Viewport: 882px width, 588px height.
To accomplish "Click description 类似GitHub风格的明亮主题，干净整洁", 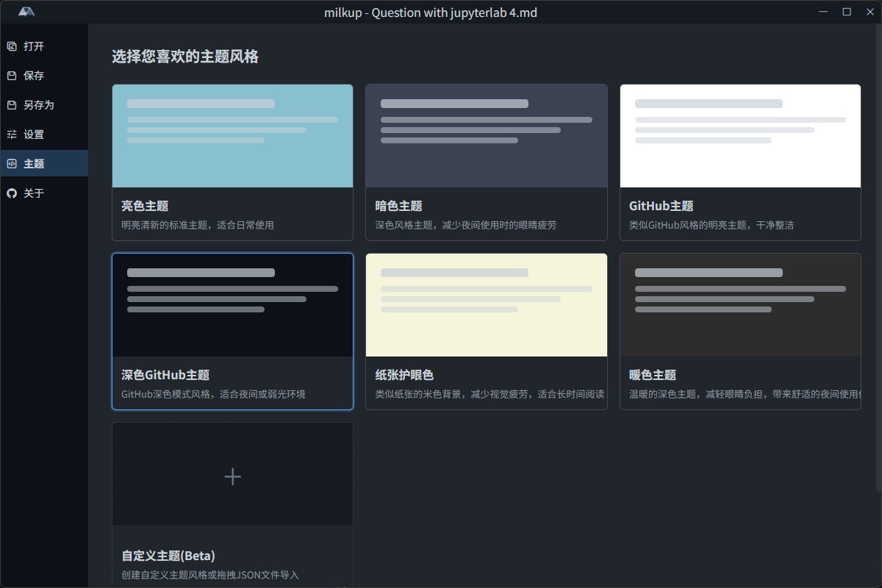I will (711, 225).
